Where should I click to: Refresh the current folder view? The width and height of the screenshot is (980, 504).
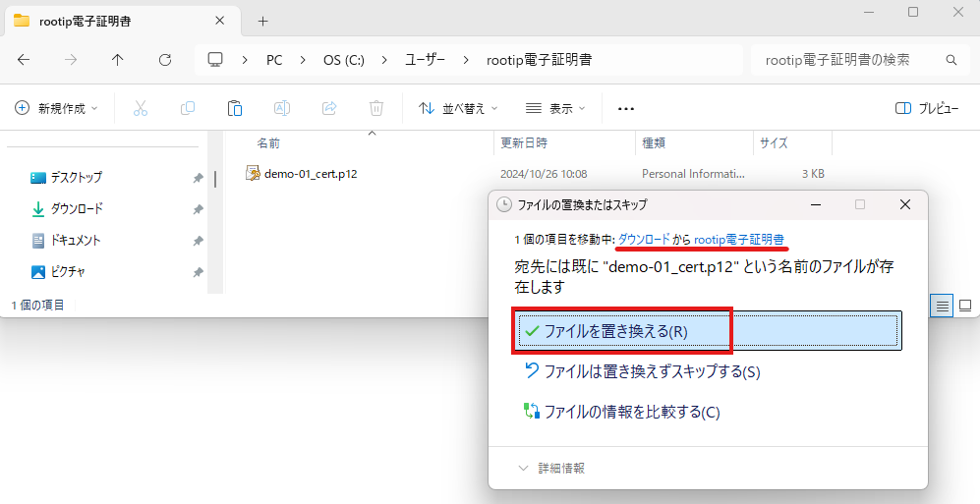(x=165, y=60)
